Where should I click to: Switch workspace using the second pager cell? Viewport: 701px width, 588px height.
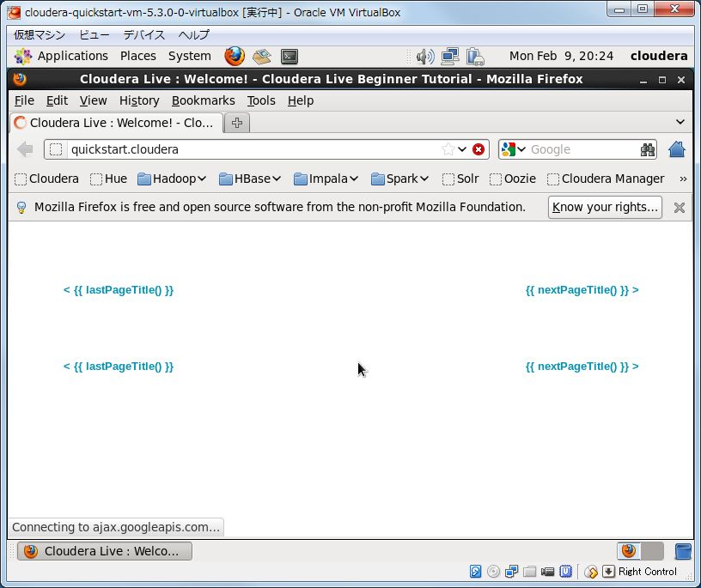tap(652, 551)
